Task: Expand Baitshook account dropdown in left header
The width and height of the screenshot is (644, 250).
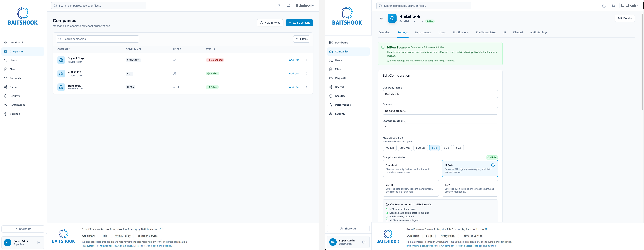Action: pyautogui.click(x=305, y=6)
